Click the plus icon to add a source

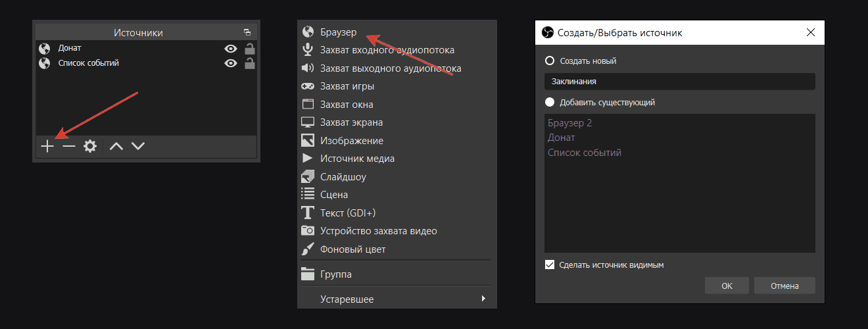tap(47, 146)
